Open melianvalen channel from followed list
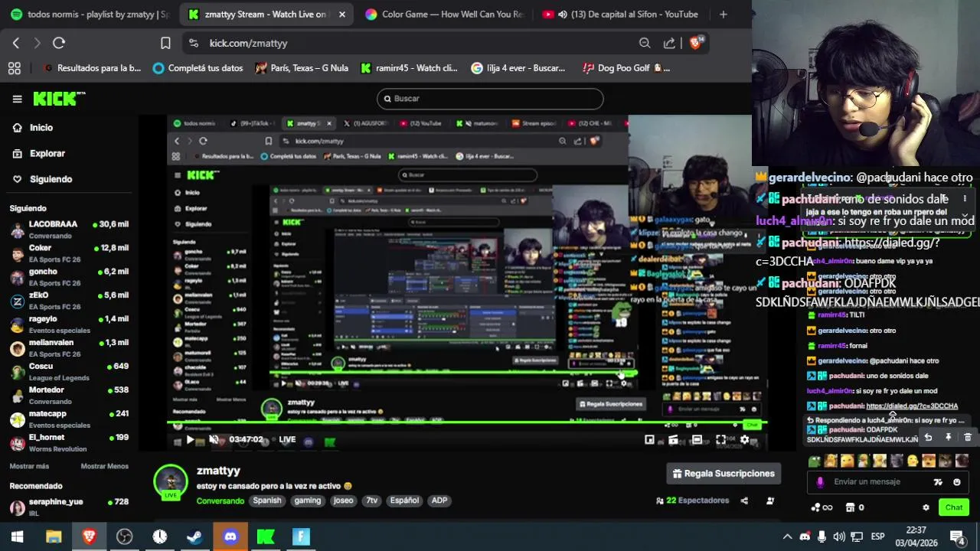 [69, 347]
